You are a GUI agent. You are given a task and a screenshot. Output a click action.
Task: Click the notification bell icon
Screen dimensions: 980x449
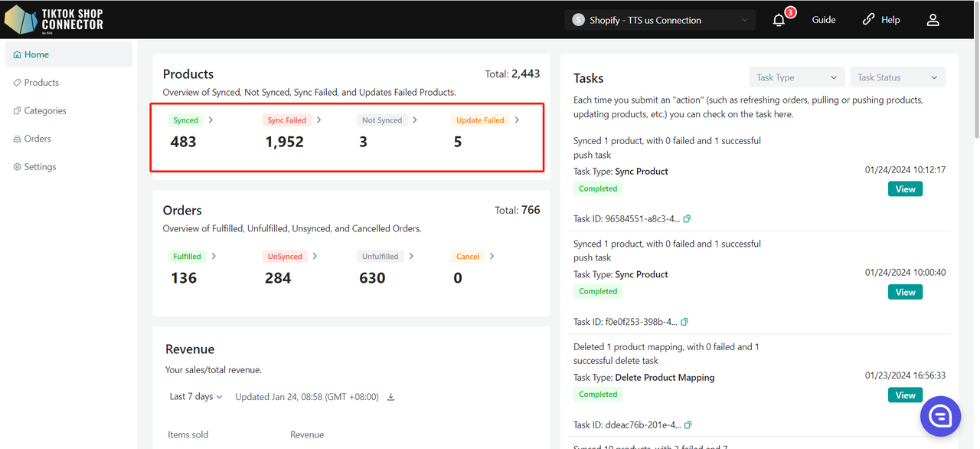pyautogui.click(x=779, y=20)
